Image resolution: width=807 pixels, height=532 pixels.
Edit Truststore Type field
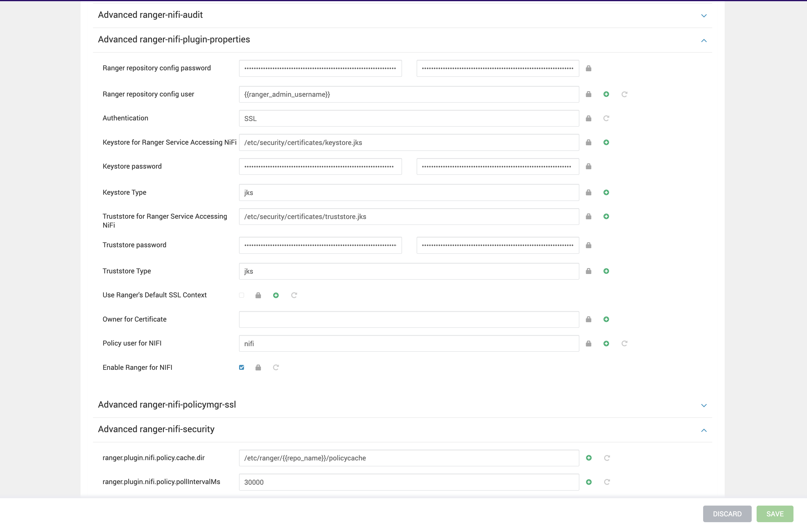409,271
